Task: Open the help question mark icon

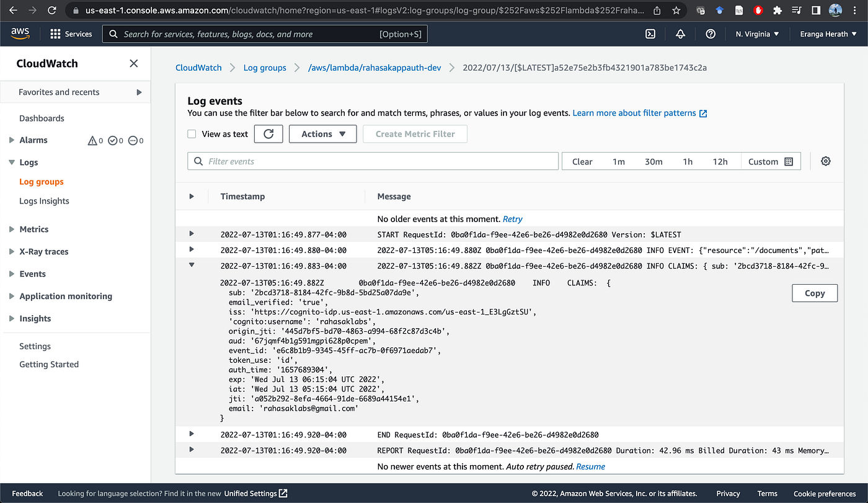Action: [x=711, y=34]
